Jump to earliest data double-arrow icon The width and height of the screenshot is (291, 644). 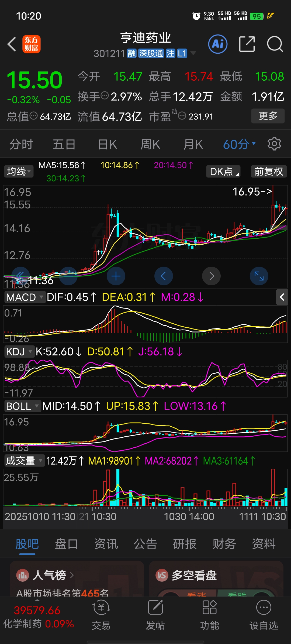(x=20, y=276)
